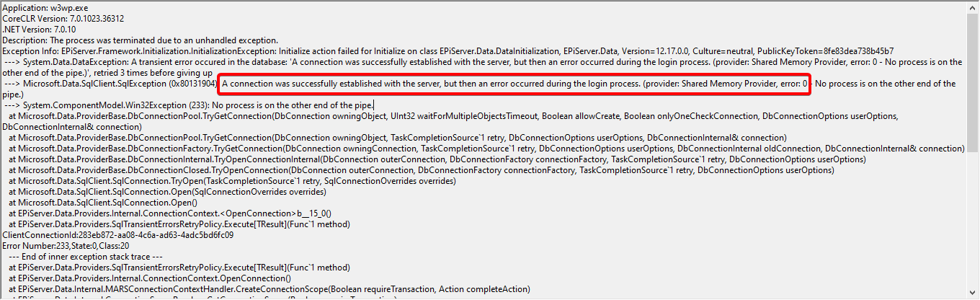The height and width of the screenshot is (300, 980).
Task: Click the 'Application: w3wp.exe' line
Action: [x=44, y=7]
